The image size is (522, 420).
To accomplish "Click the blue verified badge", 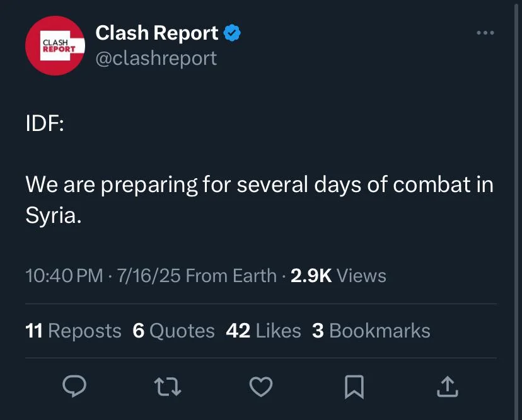I will [x=232, y=33].
